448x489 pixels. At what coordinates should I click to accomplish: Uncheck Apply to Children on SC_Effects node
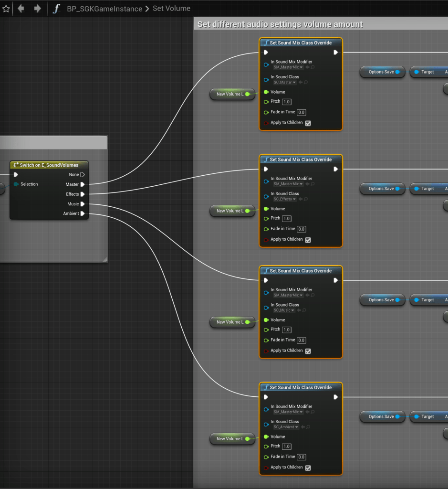click(x=308, y=240)
